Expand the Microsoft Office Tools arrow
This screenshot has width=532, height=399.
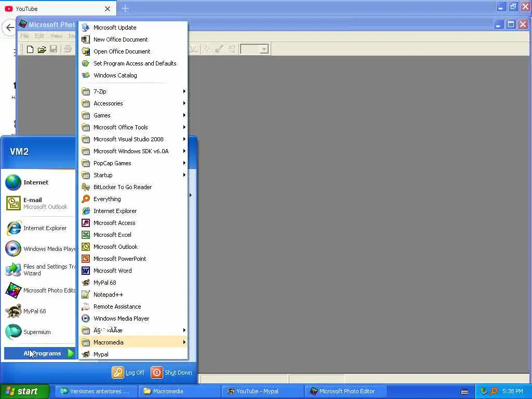click(x=184, y=127)
